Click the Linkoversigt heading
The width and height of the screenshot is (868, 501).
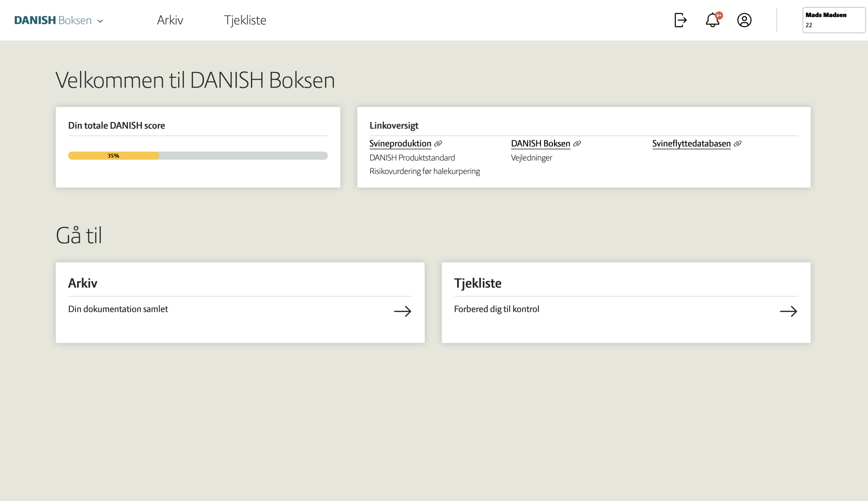[394, 125]
